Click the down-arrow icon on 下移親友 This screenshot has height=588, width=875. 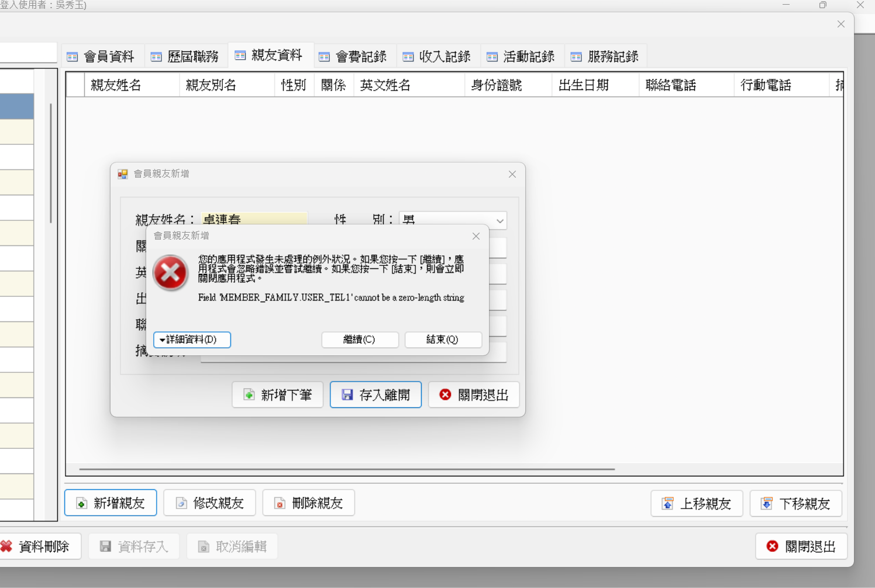766,503
